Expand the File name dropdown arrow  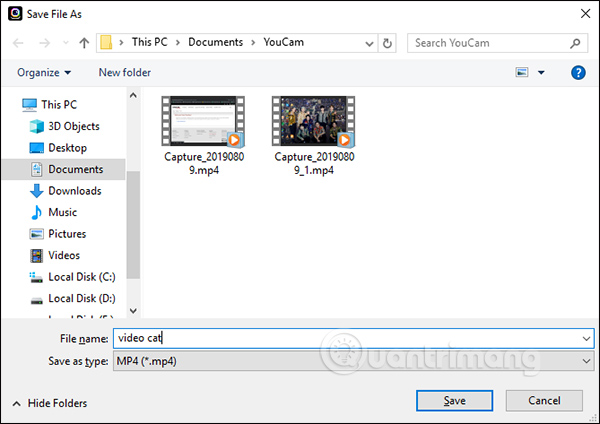pyautogui.click(x=586, y=339)
